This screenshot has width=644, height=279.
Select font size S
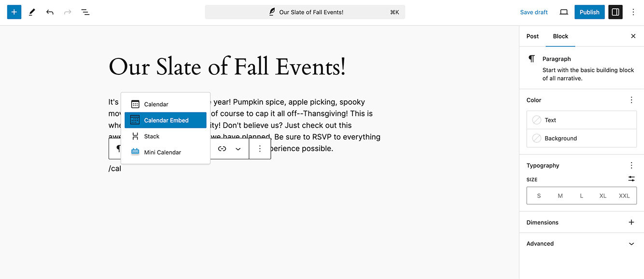(539, 196)
